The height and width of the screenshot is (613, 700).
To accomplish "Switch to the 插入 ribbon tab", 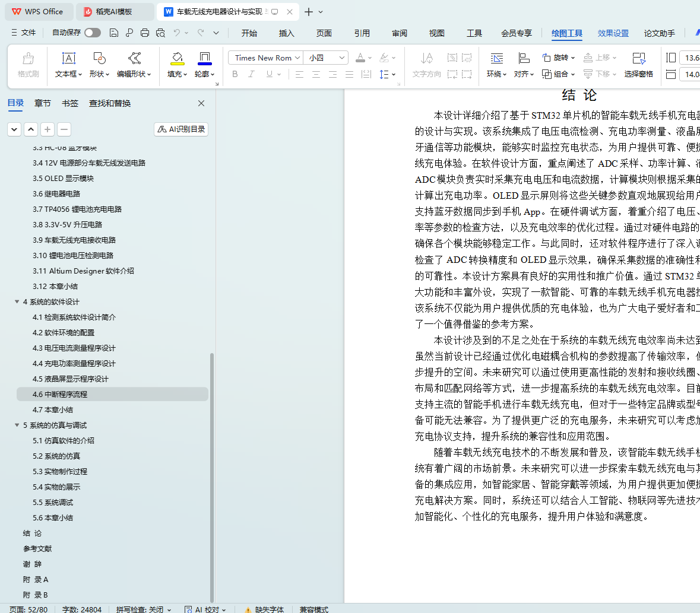I will tap(286, 33).
